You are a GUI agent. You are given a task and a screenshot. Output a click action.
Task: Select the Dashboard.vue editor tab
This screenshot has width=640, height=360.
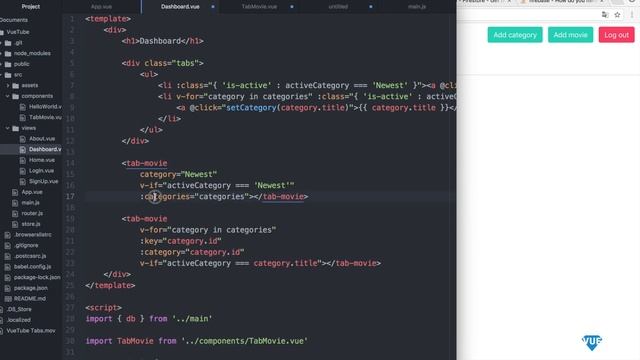(x=180, y=7)
